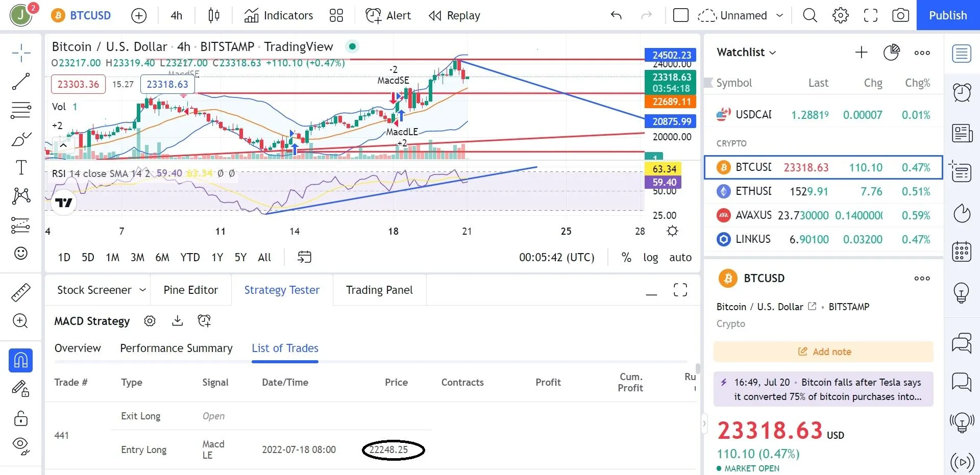
Task: Switch to the Pine Editor tab
Action: (x=190, y=290)
